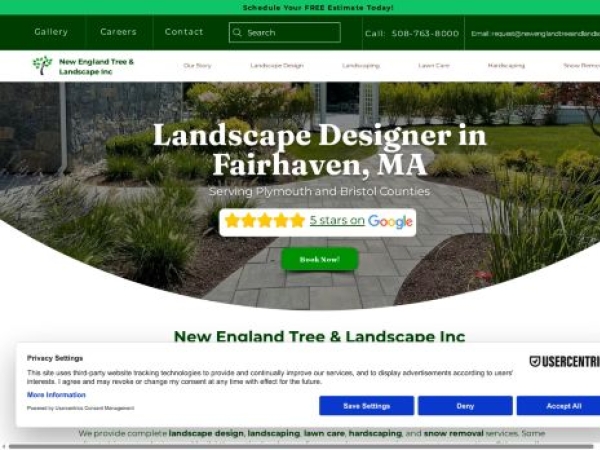
Task: Call phone number 508-763-8000
Action: pyautogui.click(x=425, y=33)
